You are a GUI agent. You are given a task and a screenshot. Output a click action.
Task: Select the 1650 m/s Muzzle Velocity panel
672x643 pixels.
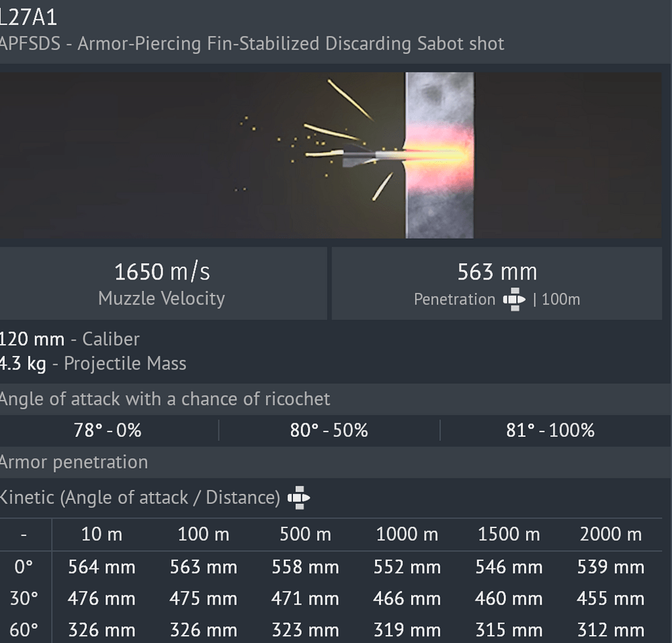[163, 283]
